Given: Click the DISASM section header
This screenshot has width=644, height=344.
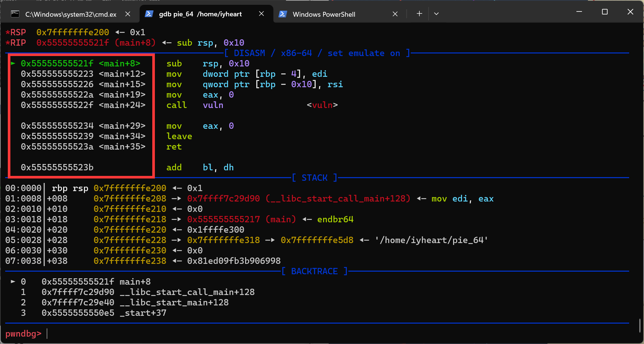Looking at the screenshot, I should click(x=317, y=53).
